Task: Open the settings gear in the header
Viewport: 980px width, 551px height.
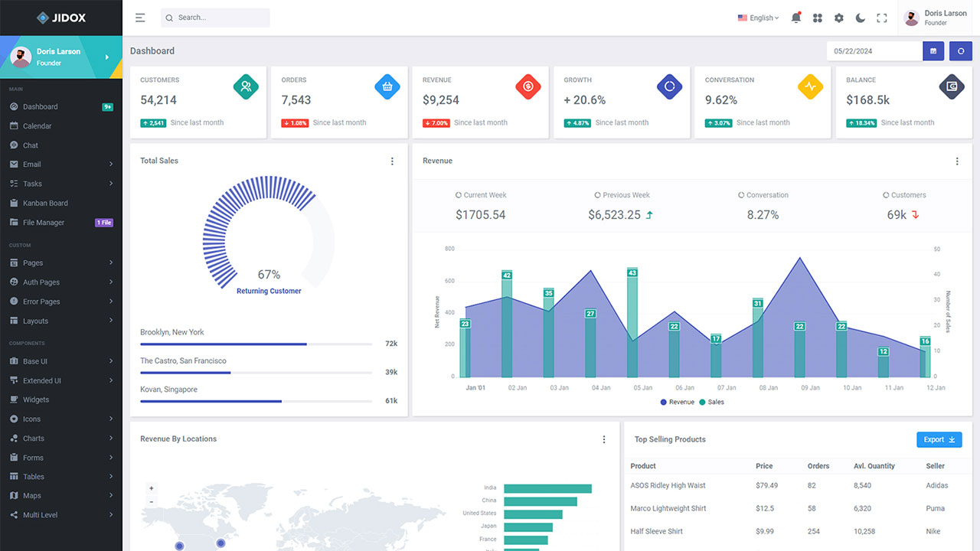Action: (x=839, y=17)
